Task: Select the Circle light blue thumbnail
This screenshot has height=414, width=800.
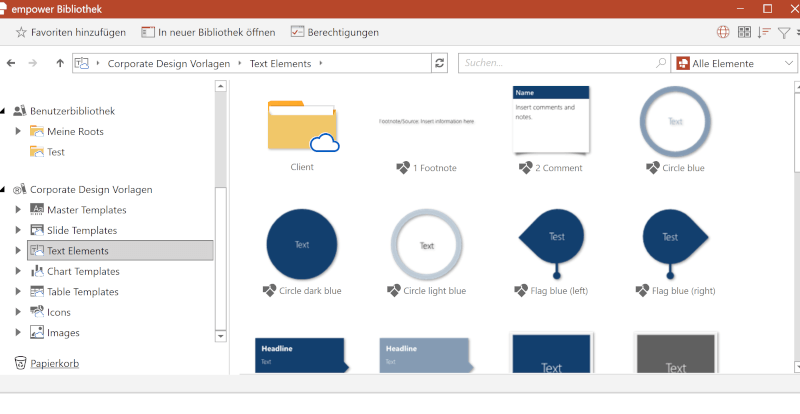Action: [427, 245]
